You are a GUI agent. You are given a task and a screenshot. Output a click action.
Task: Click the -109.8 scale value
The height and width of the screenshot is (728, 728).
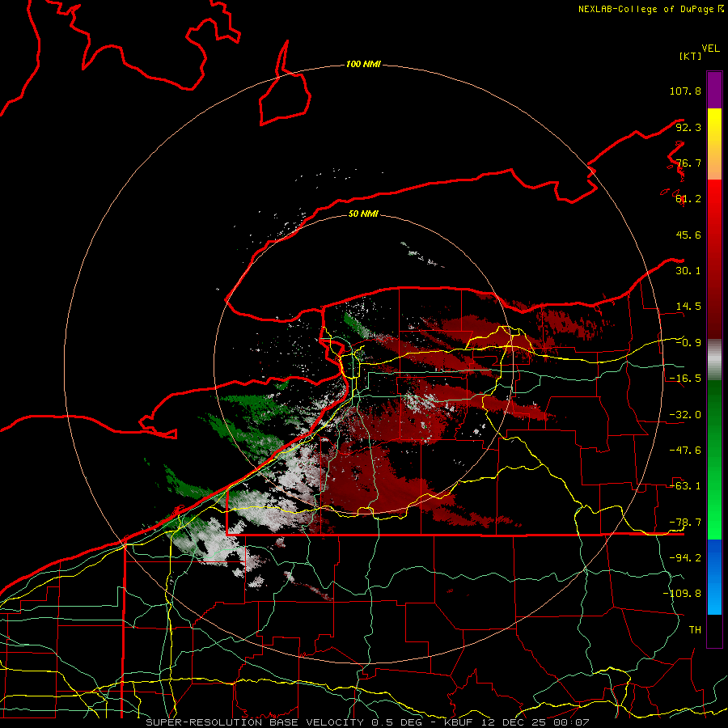click(x=682, y=594)
